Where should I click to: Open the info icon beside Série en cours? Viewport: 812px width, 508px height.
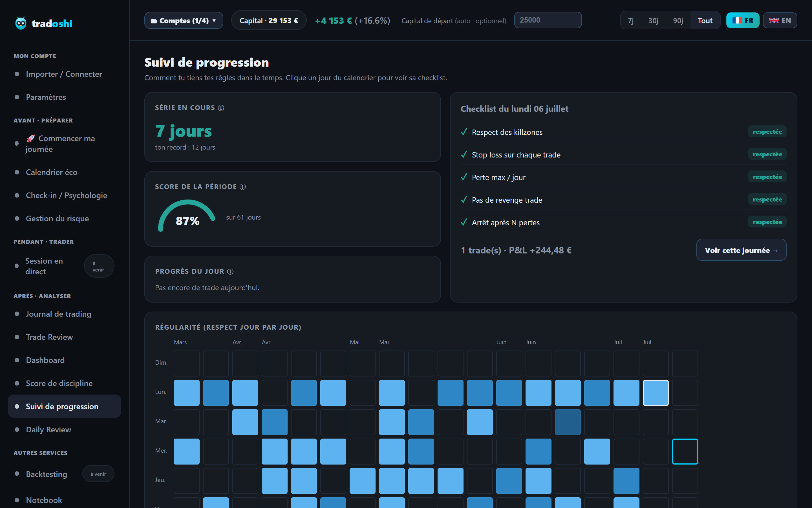point(221,108)
